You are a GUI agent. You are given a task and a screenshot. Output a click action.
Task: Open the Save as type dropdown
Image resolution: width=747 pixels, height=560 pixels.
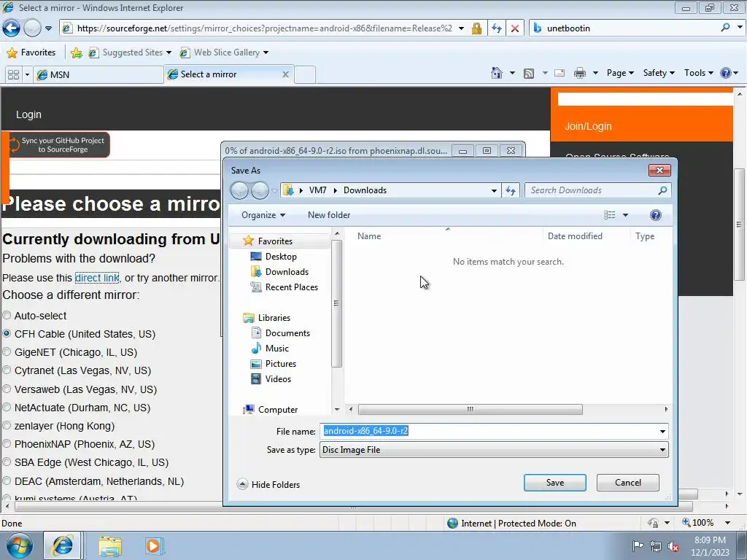coord(494,450)
